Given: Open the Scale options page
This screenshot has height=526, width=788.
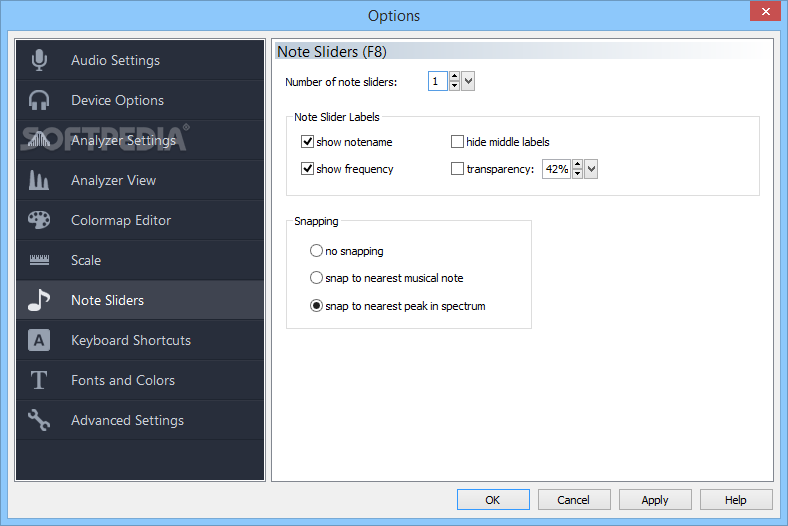Looking at the screenshot, I should [140, 260].
